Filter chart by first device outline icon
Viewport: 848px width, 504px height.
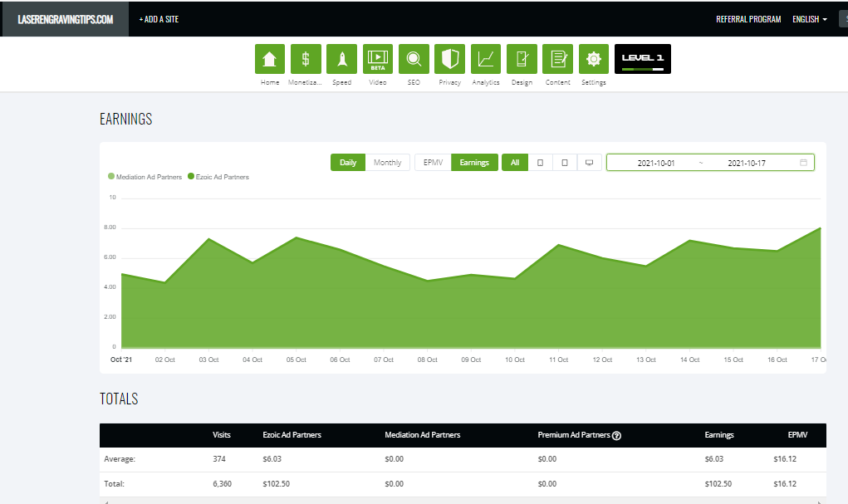click(x=540, y=162)
